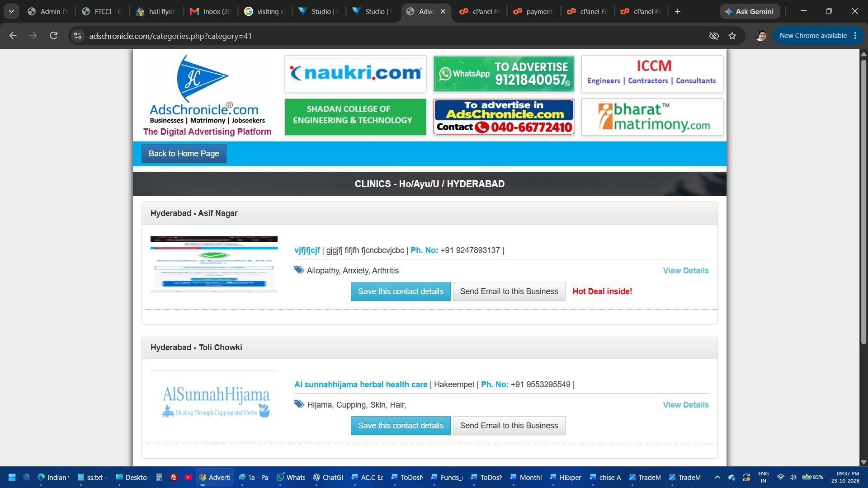Open the WhatsApp To Advertise banner
This screenshot has width=868, height=488.
click(504, 74)
